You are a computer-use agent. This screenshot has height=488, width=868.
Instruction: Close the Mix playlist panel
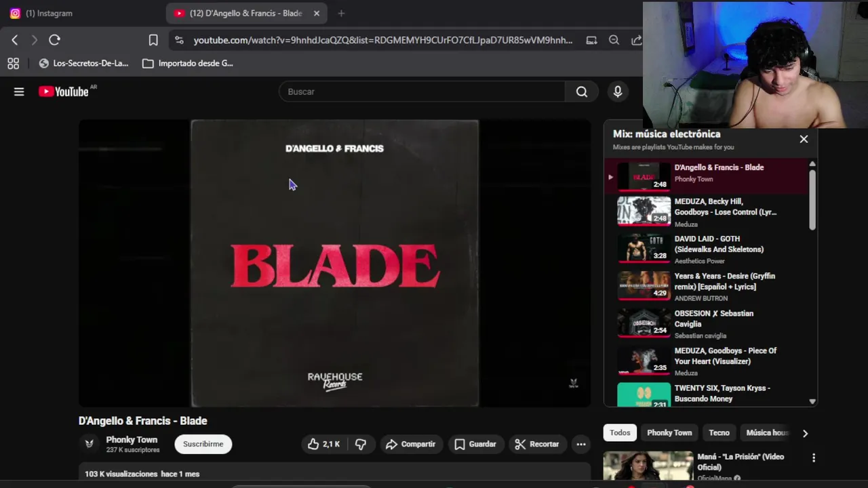point(804,139)
